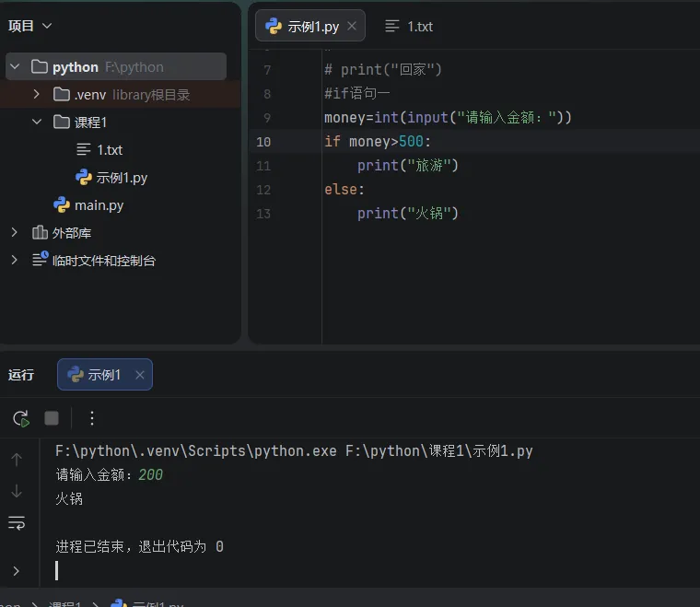Click line number 13 in gutter
The height and width of the screenshot is (607, 700).
point(263,214)
